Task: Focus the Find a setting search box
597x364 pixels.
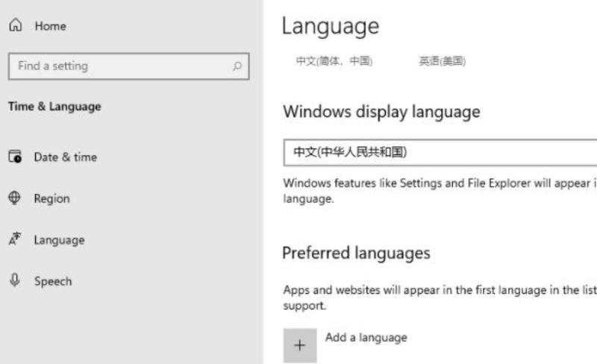Action: click(128, 66)
